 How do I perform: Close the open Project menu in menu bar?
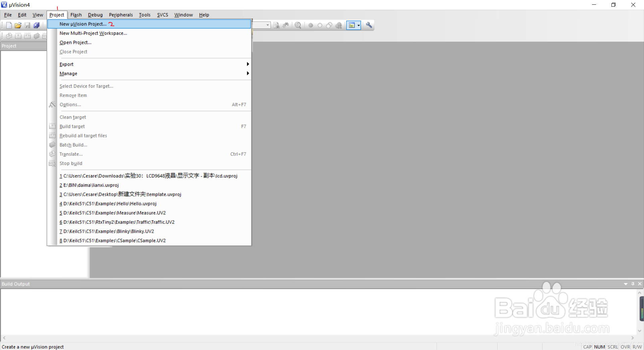(x=57, y=15)
